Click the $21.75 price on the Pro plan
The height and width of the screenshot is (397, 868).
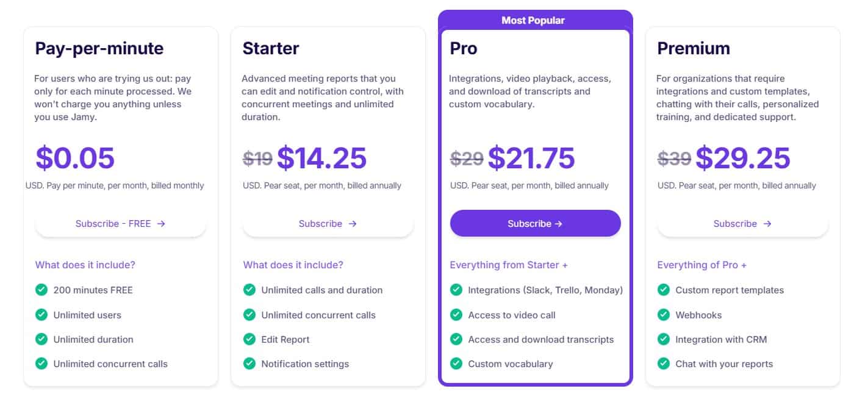(x=533, y=158)
